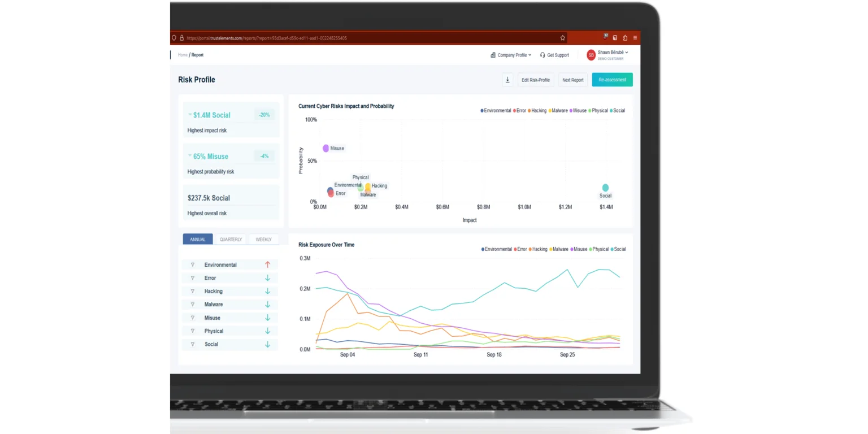Click the Social bubble in scatter chart

tap(605, 188)
